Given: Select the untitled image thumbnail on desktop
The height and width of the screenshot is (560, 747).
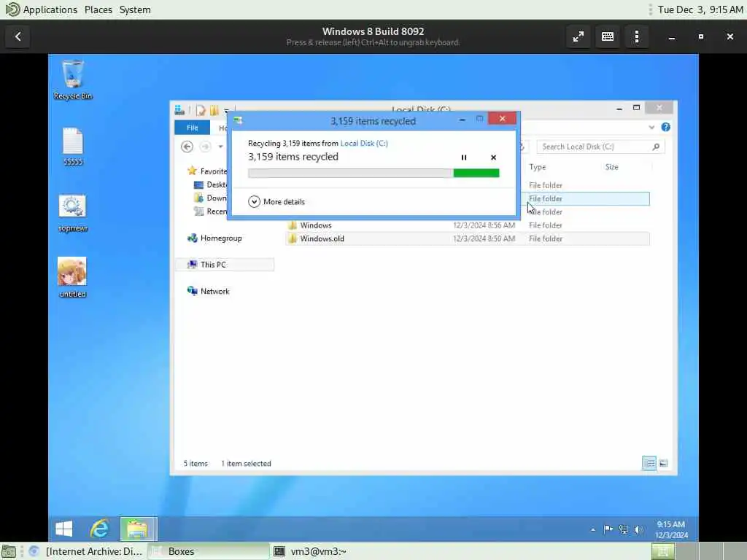Looking at the screenshot, I should click(72, 278).
